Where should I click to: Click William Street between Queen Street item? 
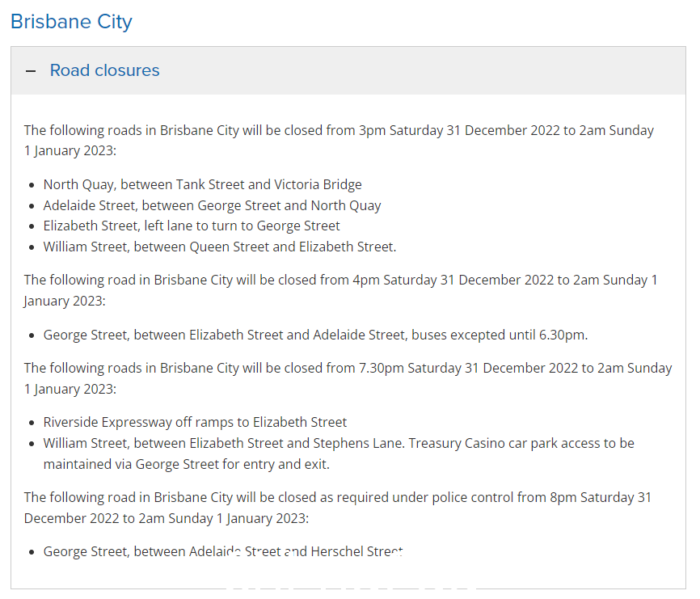pyautogui.click(x=220, y=247)
